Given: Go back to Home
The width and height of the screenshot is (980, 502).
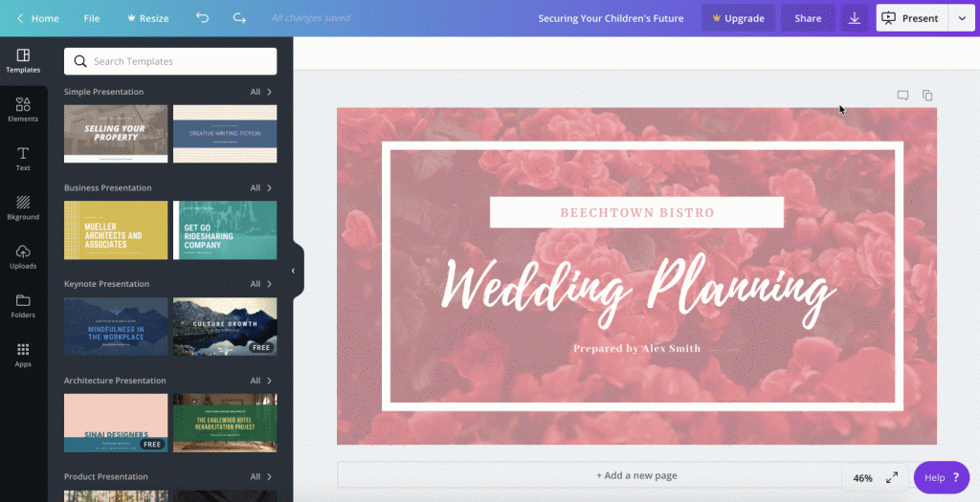Looking at the screenshot, I should click(x=37, y=18).
